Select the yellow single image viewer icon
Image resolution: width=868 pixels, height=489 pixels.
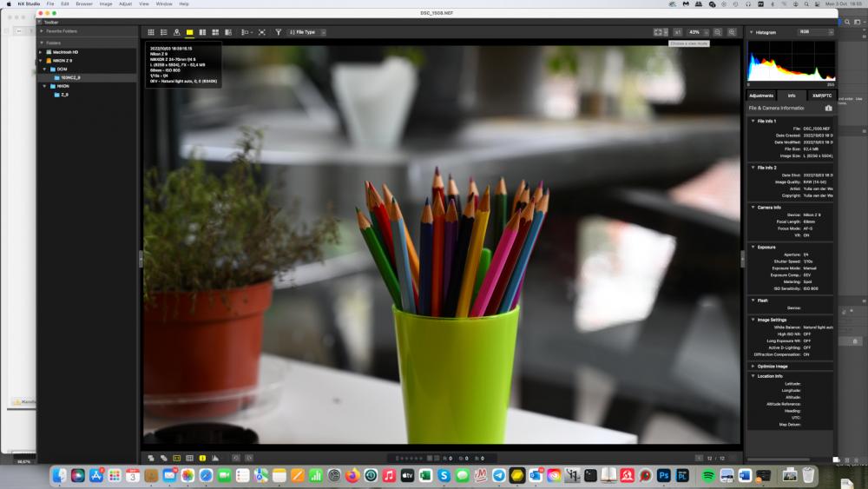189,33
